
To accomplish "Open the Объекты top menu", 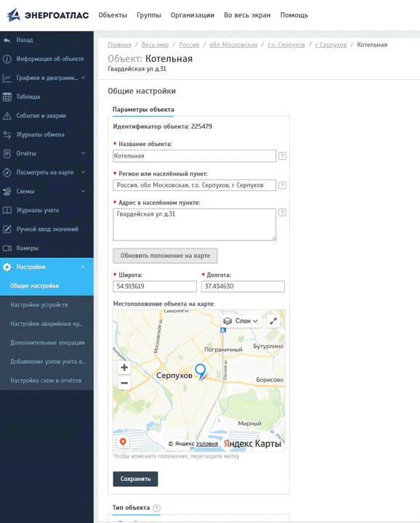I will click(113, 15).
